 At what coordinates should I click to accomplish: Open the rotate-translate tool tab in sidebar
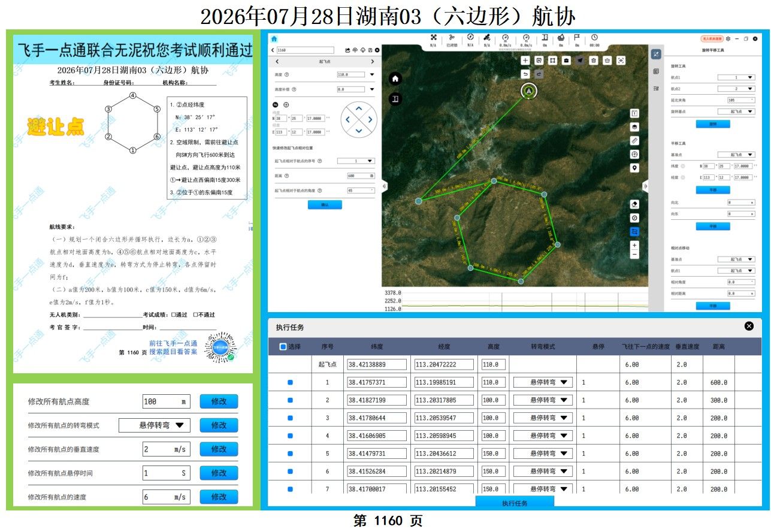click(656, 54)
